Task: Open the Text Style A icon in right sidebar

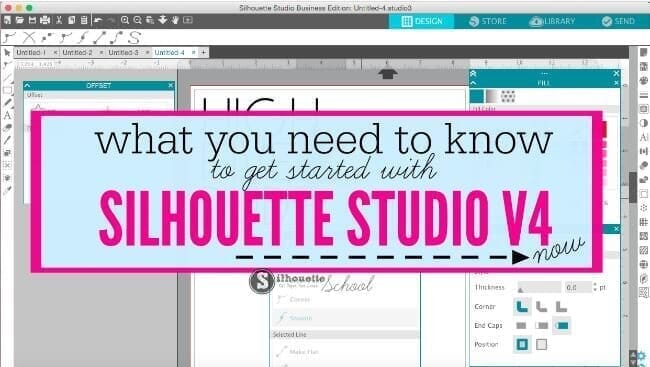Action: pyautogui.click(x=644, y=137)
